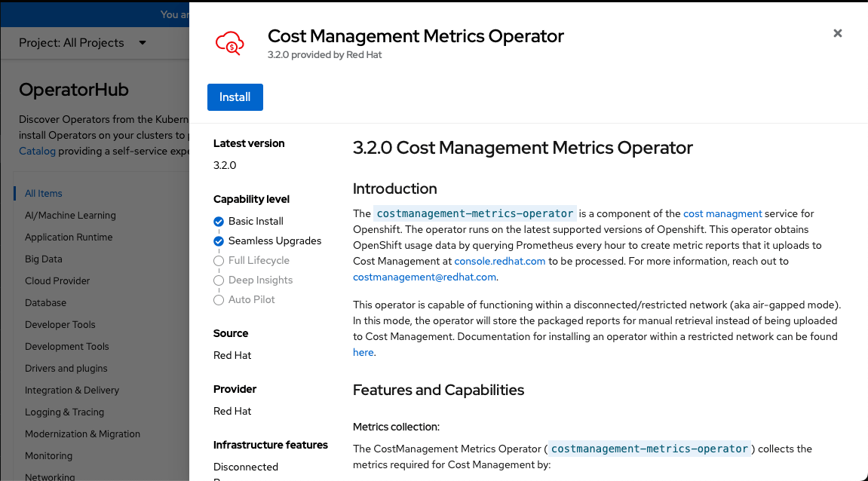
Task: Select the Developer Tools category
Action: pyautogui.click(x=60, y=324)
